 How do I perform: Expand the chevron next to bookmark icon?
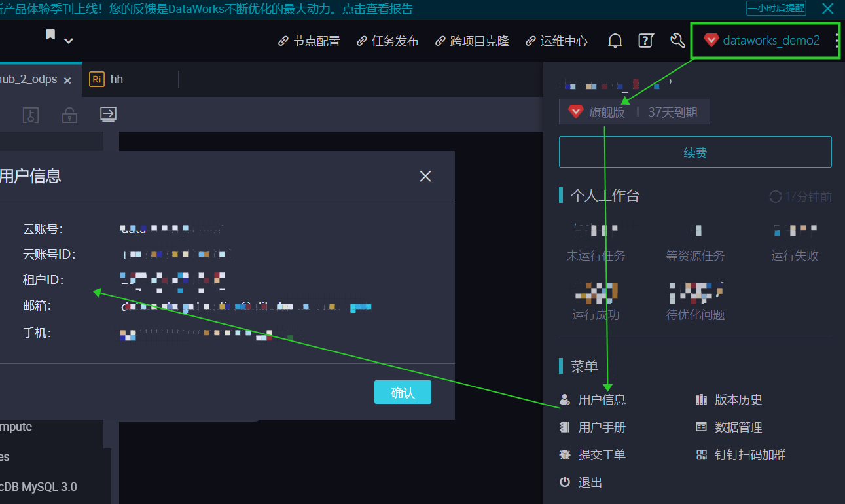point(68,41)
